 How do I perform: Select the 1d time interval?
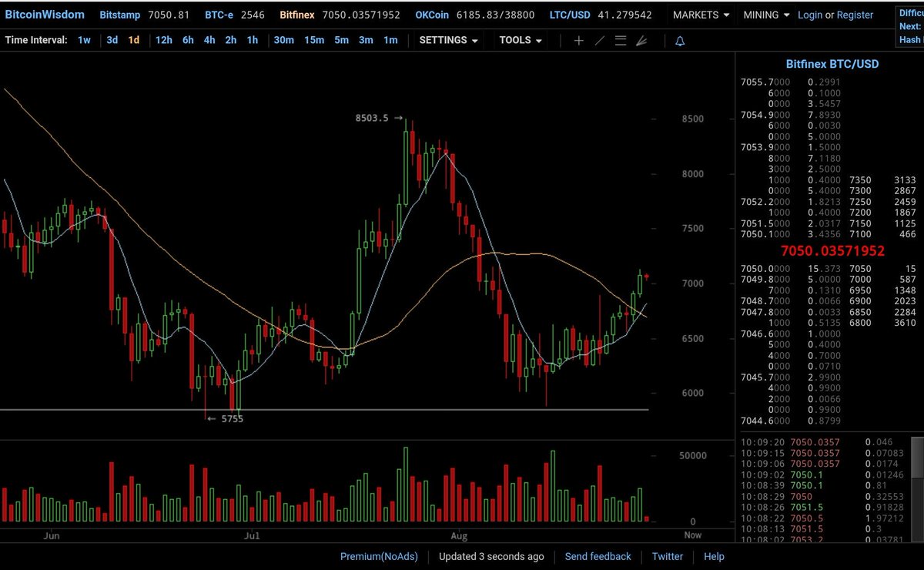click(x=134, y=40)
